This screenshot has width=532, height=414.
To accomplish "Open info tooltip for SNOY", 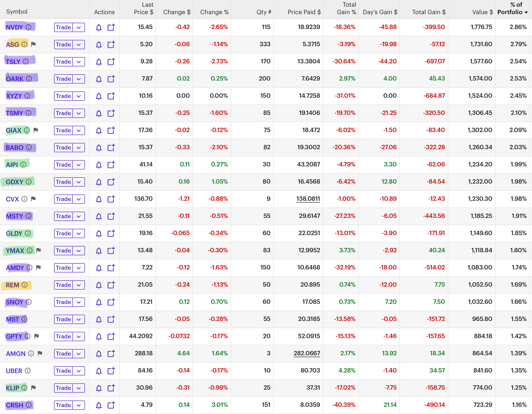I will tap(29, 302).
